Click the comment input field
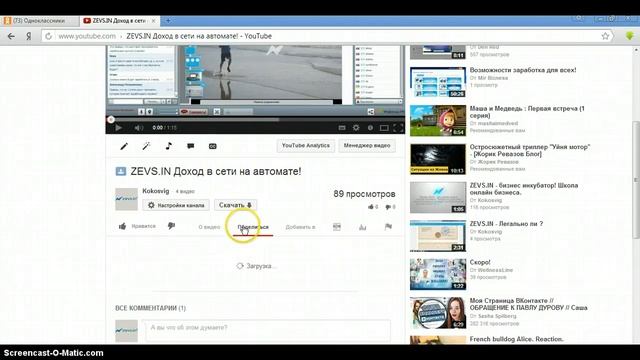The height and width of the screenshot is (360, 640). point(268,330)
